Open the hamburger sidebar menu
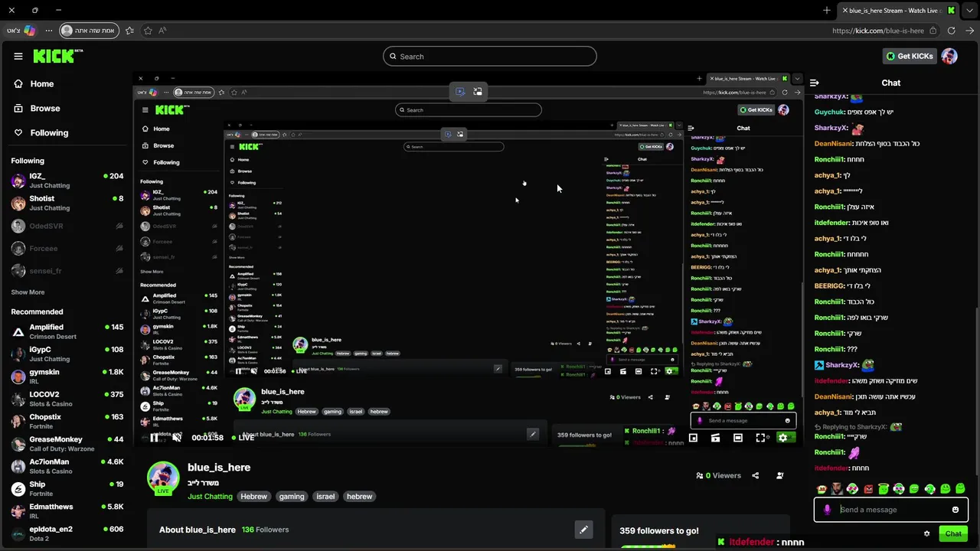980x551 pixels. 18,56
